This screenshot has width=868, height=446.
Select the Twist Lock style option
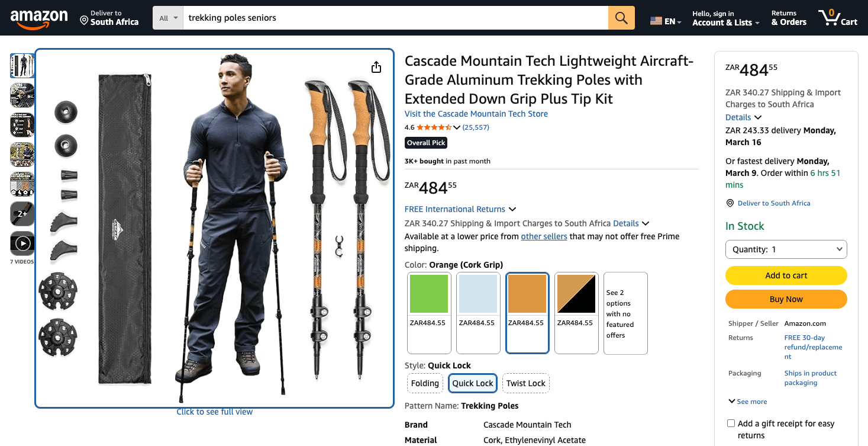pos(525,383)
